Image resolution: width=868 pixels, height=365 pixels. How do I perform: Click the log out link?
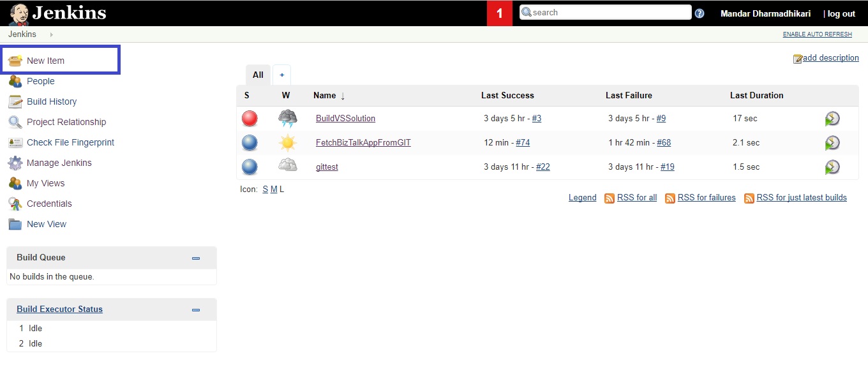(841, 13)
